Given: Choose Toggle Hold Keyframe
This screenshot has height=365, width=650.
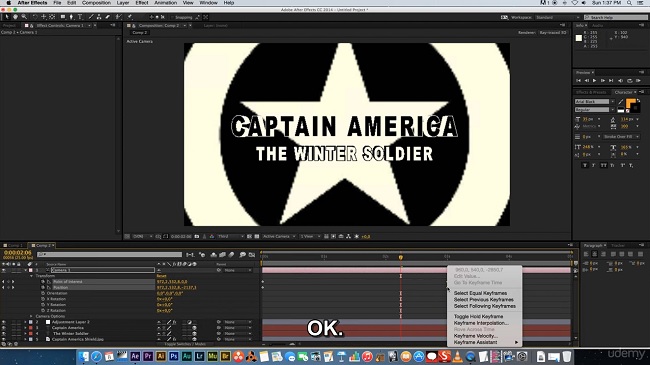Looking at the screenshot, I should pos(478,316).
